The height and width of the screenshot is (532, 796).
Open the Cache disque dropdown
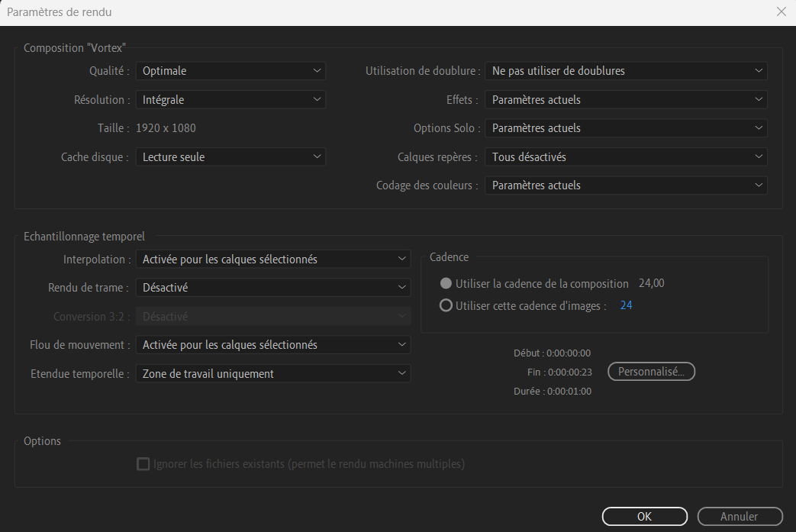pyautogui.click(x=230, y=157)
